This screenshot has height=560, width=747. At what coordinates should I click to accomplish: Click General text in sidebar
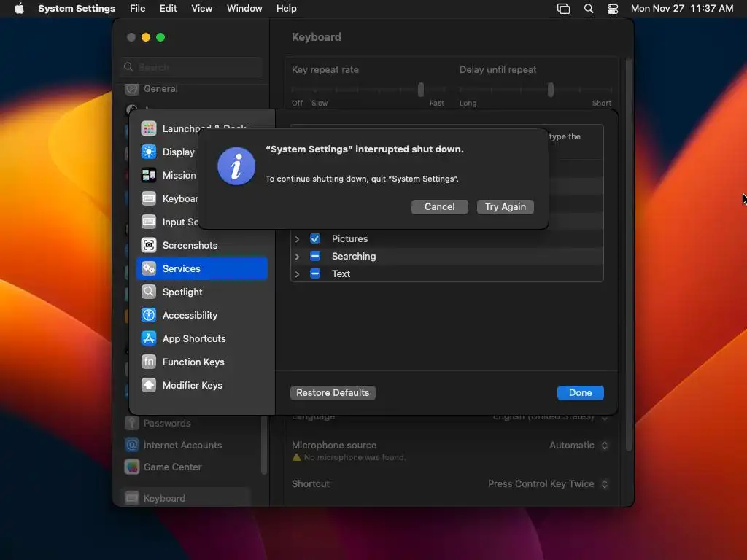(160, 88)
